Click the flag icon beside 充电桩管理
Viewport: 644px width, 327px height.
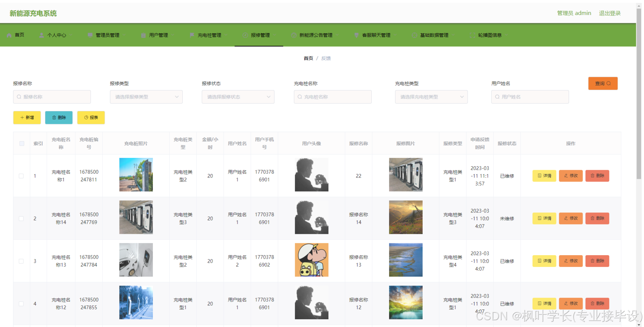[x=192, y=35]
